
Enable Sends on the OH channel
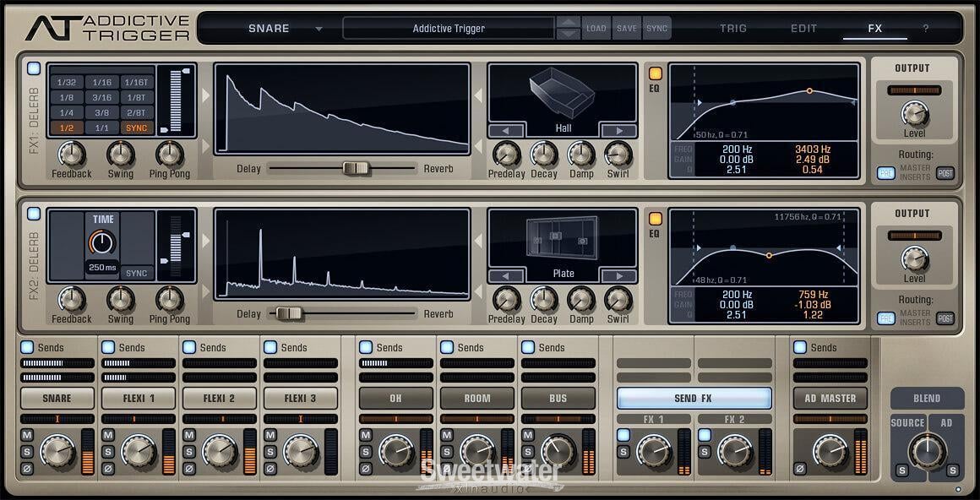click(x=367, y=347)
